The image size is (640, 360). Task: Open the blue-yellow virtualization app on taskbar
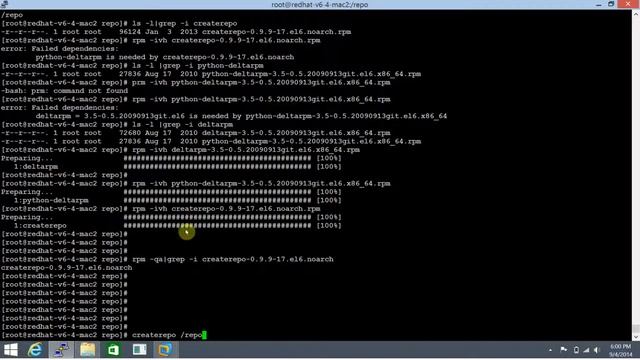coord(165,350)
